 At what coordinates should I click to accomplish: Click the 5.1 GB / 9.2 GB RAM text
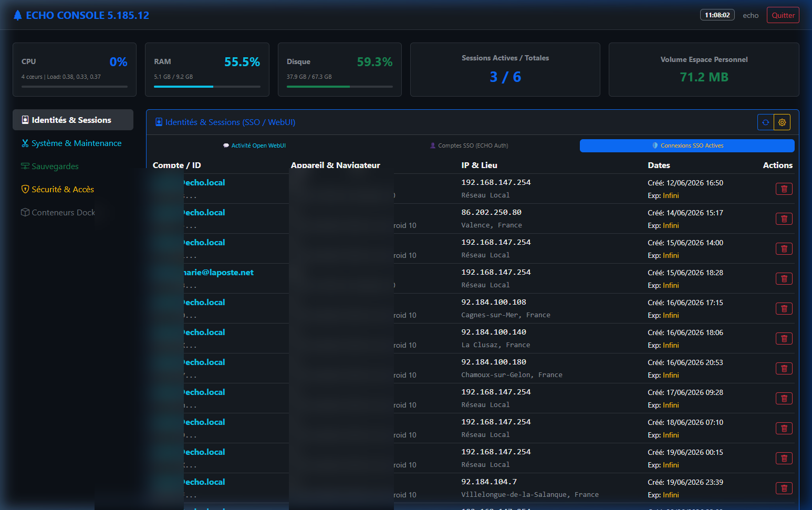173,77
